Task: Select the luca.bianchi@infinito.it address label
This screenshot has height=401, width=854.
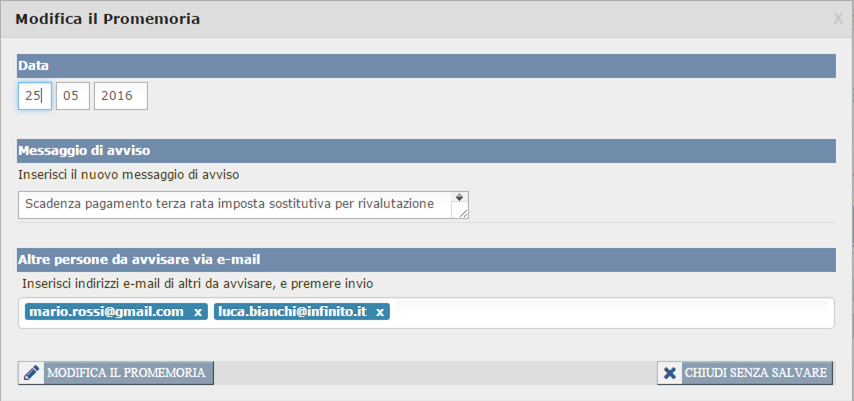Action: pos(292,312)
